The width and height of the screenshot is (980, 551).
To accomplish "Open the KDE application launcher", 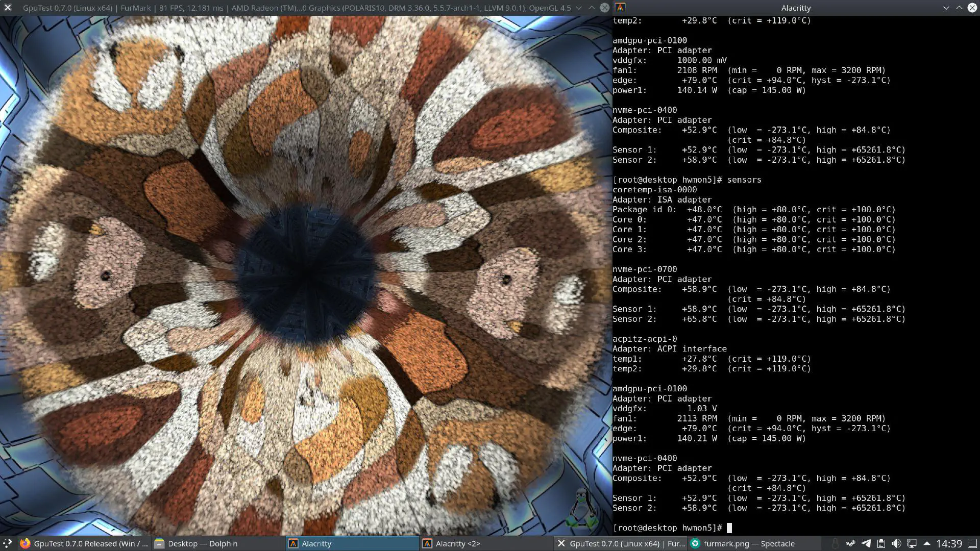I will [x=7, y=543].
